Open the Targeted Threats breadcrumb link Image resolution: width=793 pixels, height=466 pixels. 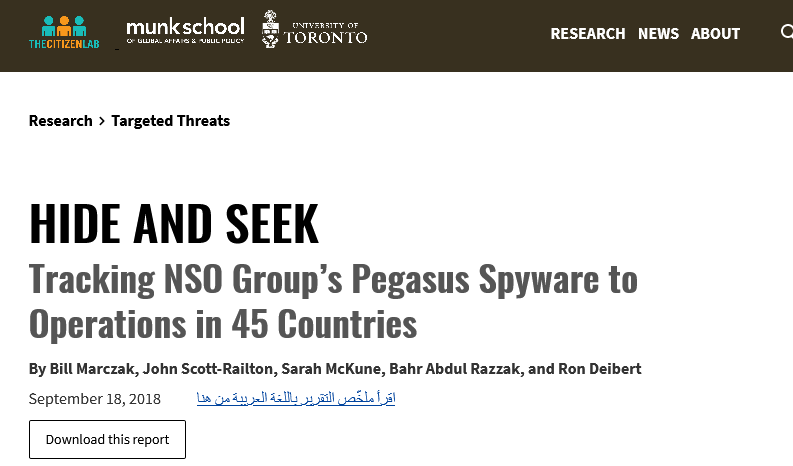[170, 121]
